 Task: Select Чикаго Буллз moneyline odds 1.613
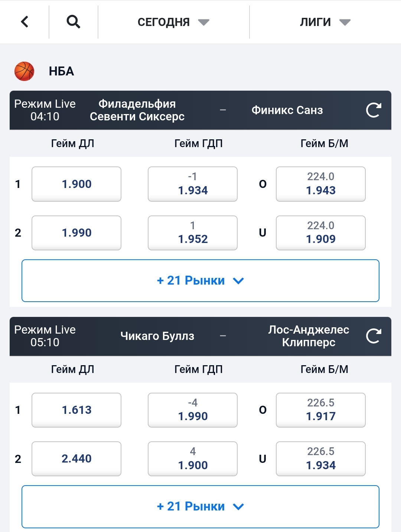(76, 410)
